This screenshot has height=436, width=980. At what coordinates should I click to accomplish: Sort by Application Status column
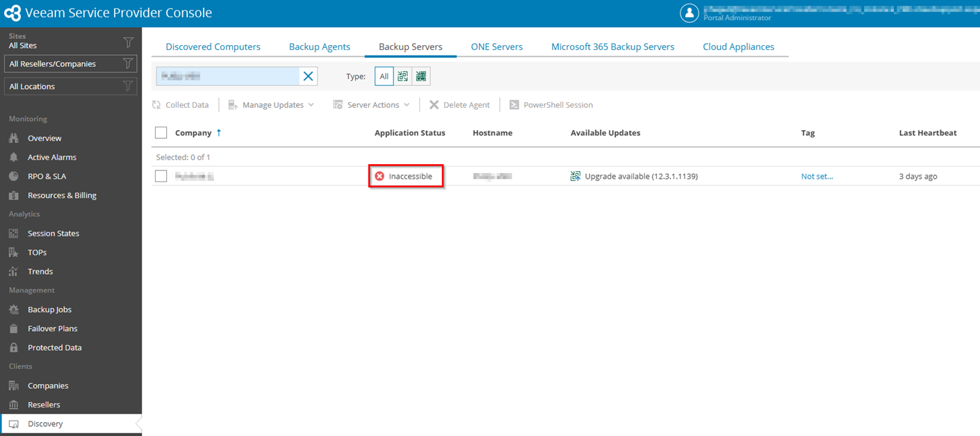pos(410,133)
